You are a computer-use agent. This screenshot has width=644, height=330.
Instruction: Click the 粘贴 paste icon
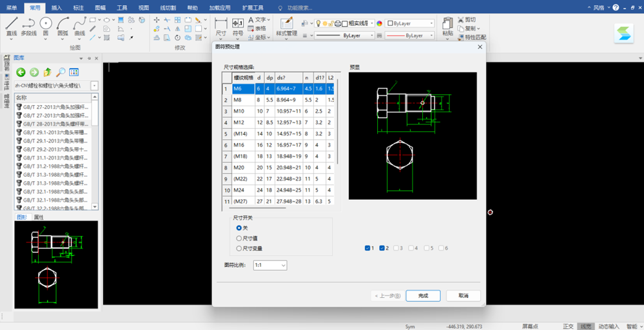coord(447,27)
